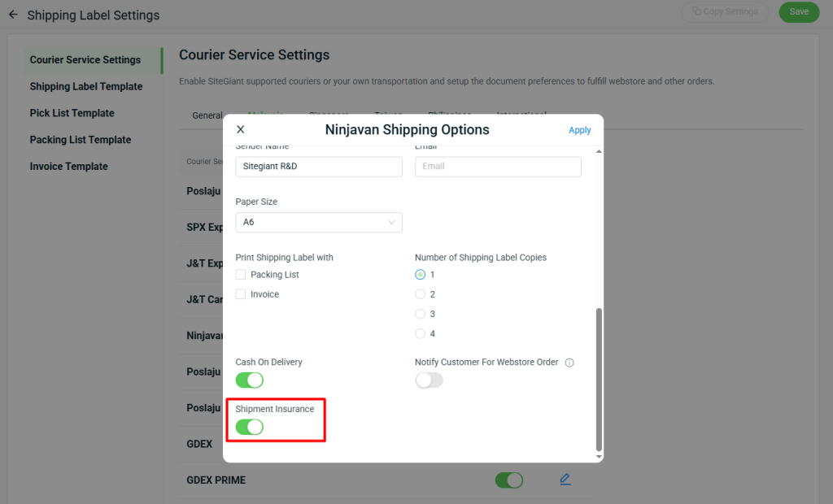Screen dimensions: 833x504
Task: Check the Invoice checkbox
Action: click(241, 294)
